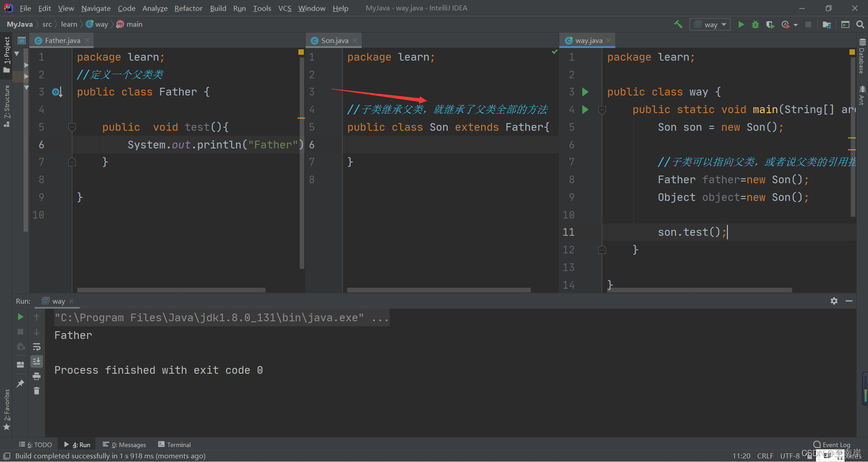Click the toolbar Stop square icon
Screen dimensions: 868x462
point(808,24)
